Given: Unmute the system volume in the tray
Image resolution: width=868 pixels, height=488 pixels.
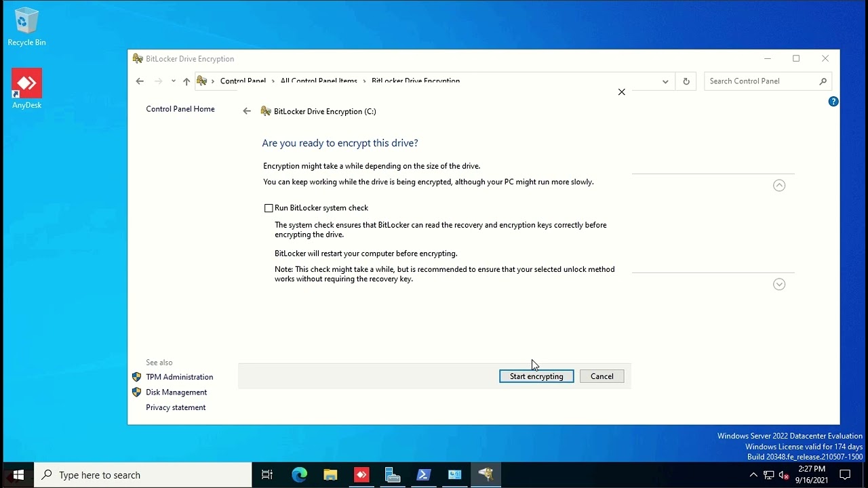Looking at the screenshot, I should [x=785, y=475].
